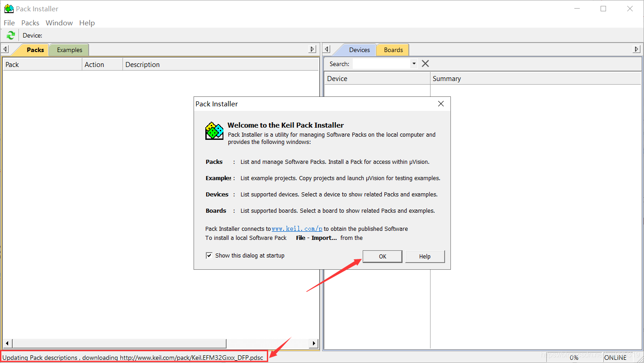The height and width of the screenshot is (363, 644).
Task: Open the www.keil.com link
Action: [x=297, y=229]
